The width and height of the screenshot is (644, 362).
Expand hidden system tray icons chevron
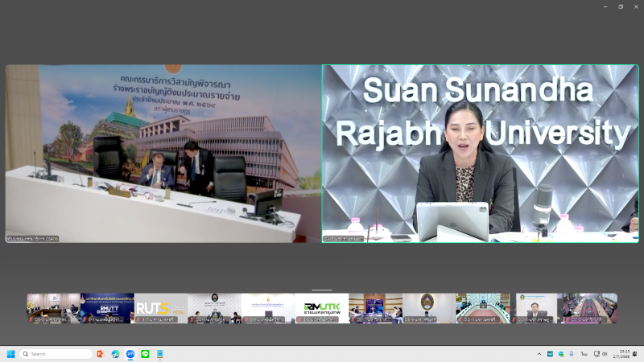[x=539, y=354]
